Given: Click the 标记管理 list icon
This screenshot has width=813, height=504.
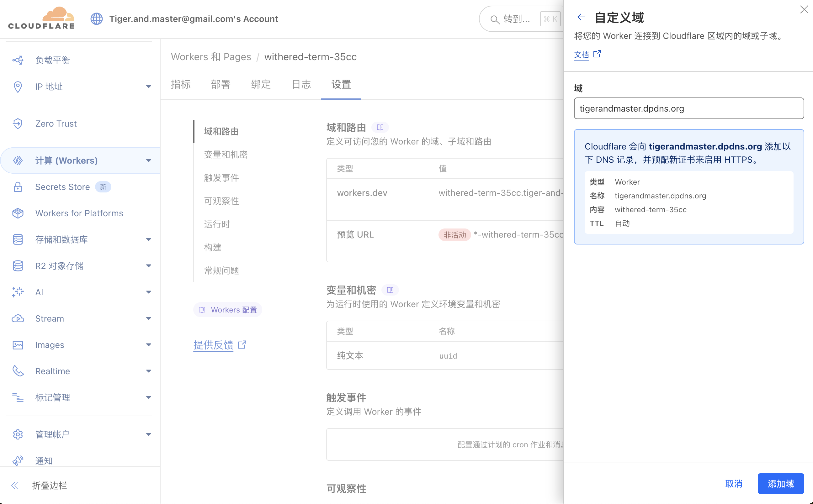Looking at the screenshot, I should click(x=18, y=397).
